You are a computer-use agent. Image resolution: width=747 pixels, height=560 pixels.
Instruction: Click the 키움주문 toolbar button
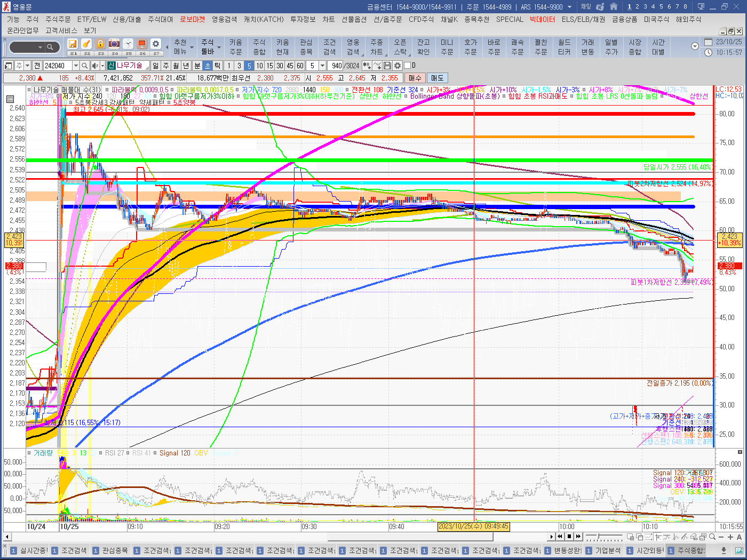click(236, 47)
